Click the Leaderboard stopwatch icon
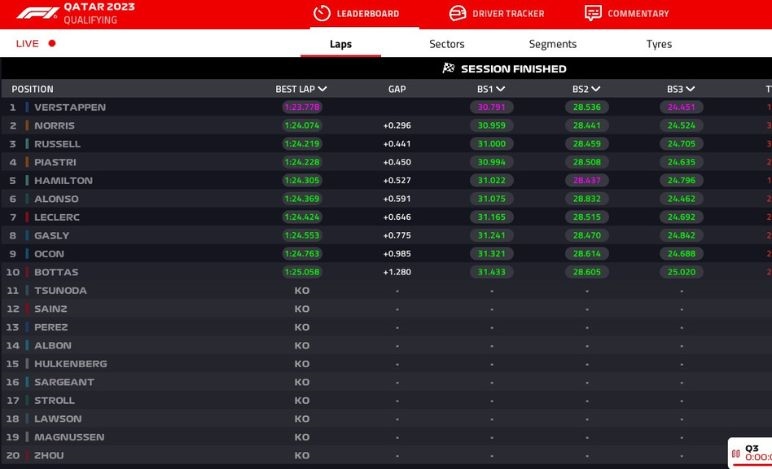The image size is (772, 469). point(321,13)
